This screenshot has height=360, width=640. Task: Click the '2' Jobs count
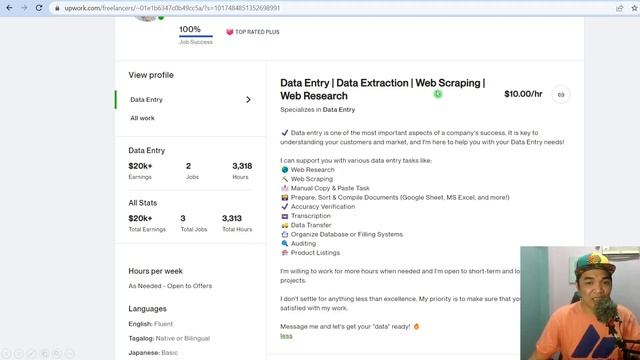(x=188, y=166)
